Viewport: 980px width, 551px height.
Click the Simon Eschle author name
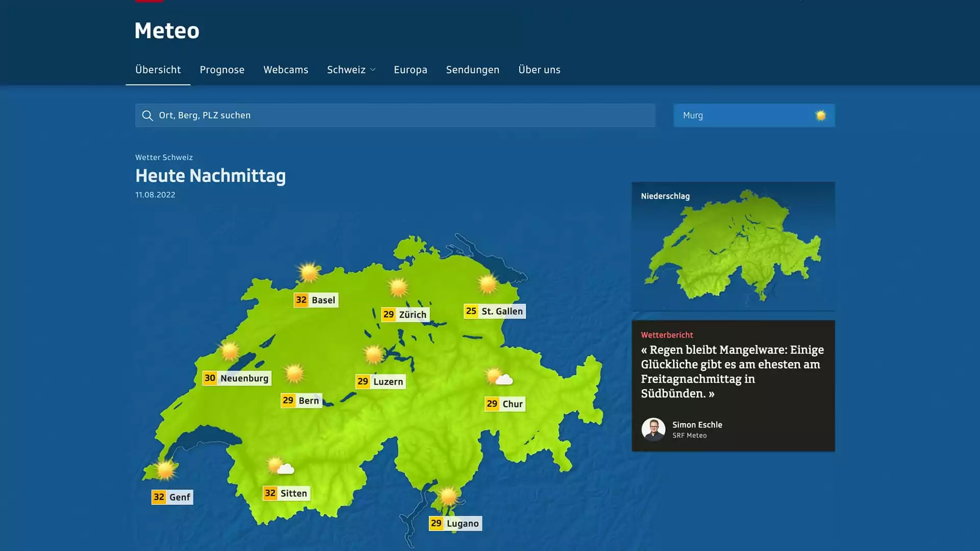click(x=697, y=425)
